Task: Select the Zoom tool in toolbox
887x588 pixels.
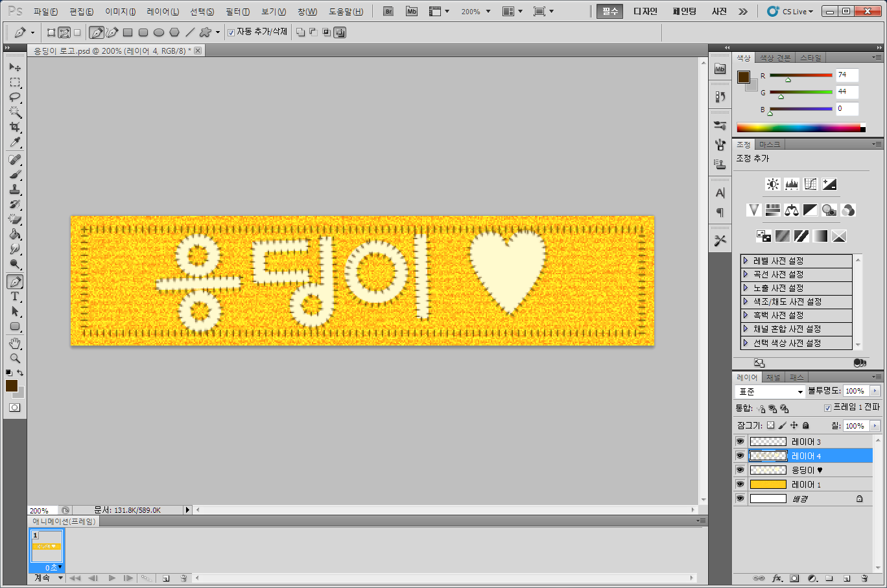Action: (x=15, y=358)
